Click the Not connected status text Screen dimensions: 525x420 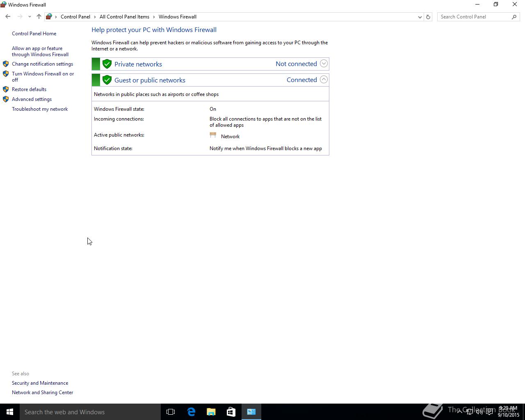coord(296,64)
